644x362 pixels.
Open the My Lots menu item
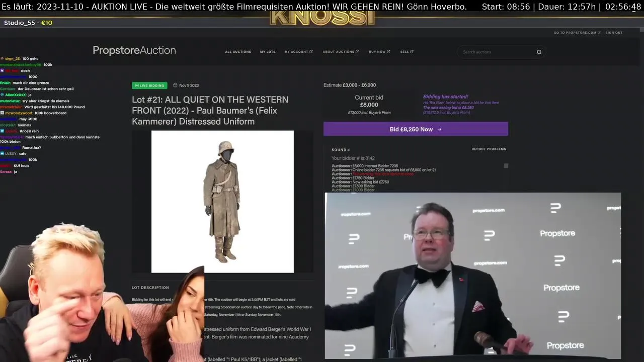(268, 52)
